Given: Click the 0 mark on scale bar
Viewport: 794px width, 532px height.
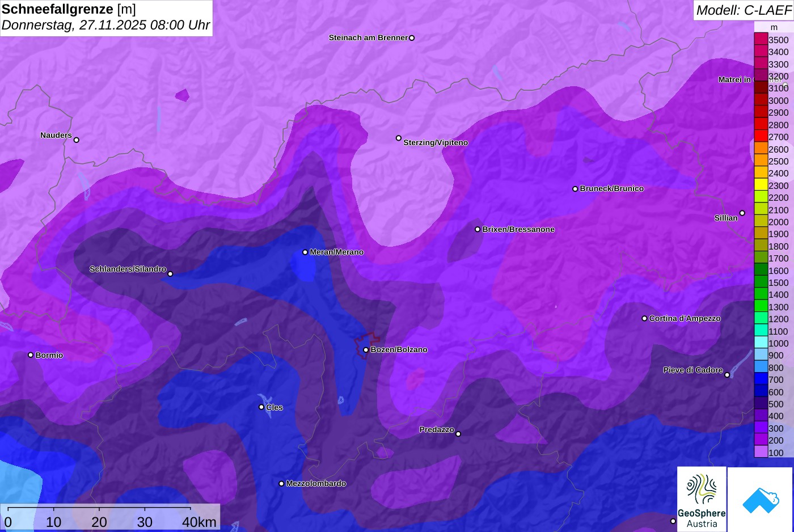Looking at the screenshot, I should [x=8, y=522].
